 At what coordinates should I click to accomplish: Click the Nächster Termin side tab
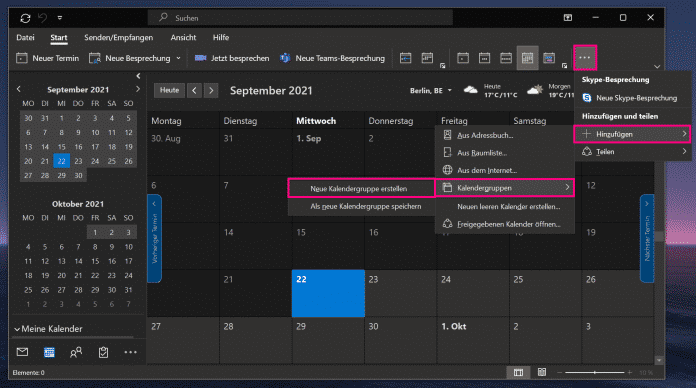[647, 238]
